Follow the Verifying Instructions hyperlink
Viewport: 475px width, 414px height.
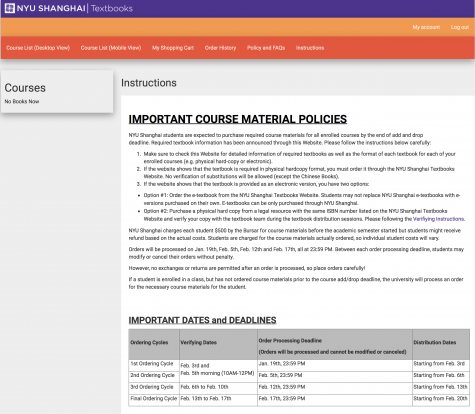[438, 219]
